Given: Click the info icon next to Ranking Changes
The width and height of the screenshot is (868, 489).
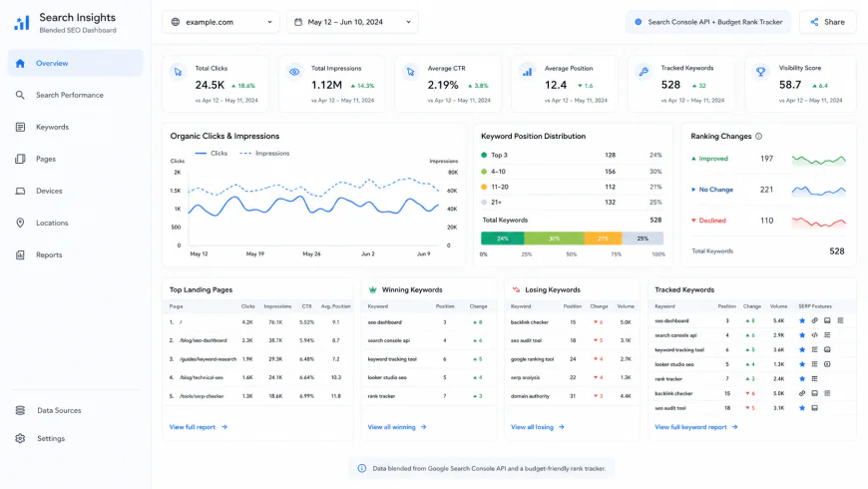Looking at the screenshot, I should point(759,137).
